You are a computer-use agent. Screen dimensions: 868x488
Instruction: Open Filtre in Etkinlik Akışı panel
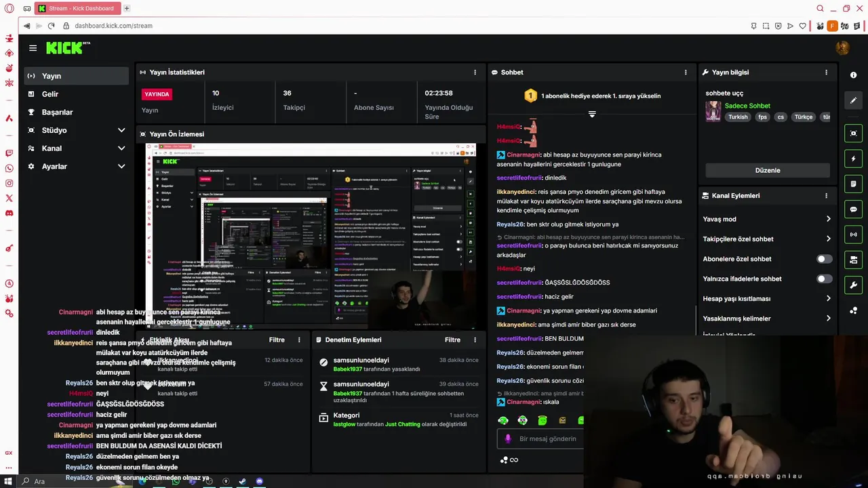point(277,340)
